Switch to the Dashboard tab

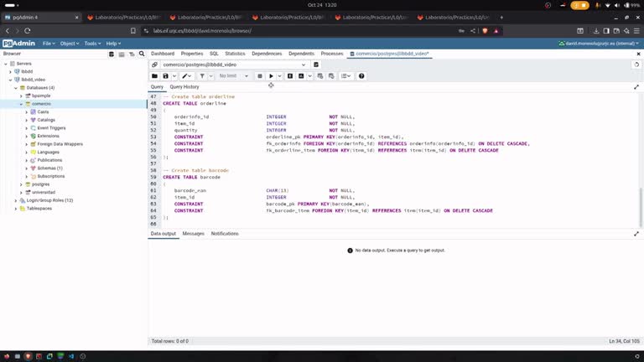163,54
